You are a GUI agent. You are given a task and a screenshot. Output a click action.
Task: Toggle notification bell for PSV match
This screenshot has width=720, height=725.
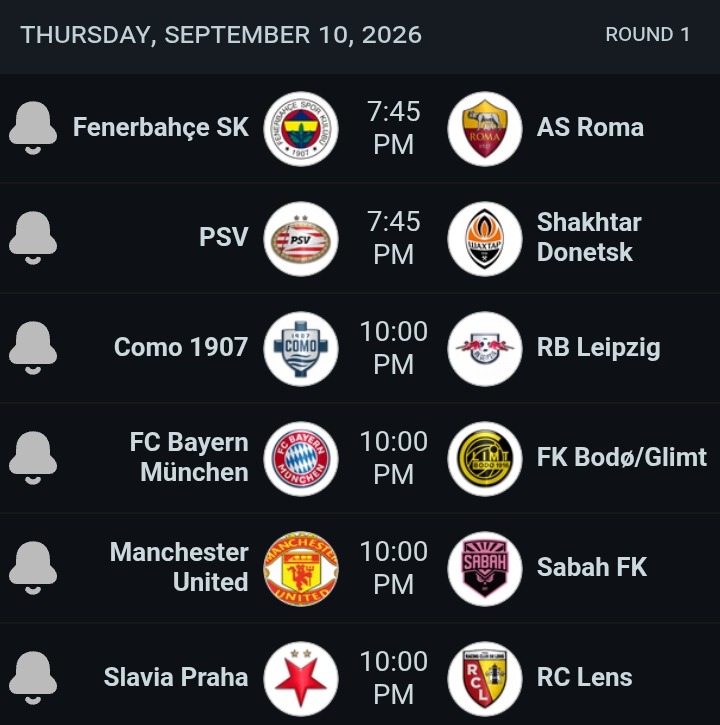[33, 238]
